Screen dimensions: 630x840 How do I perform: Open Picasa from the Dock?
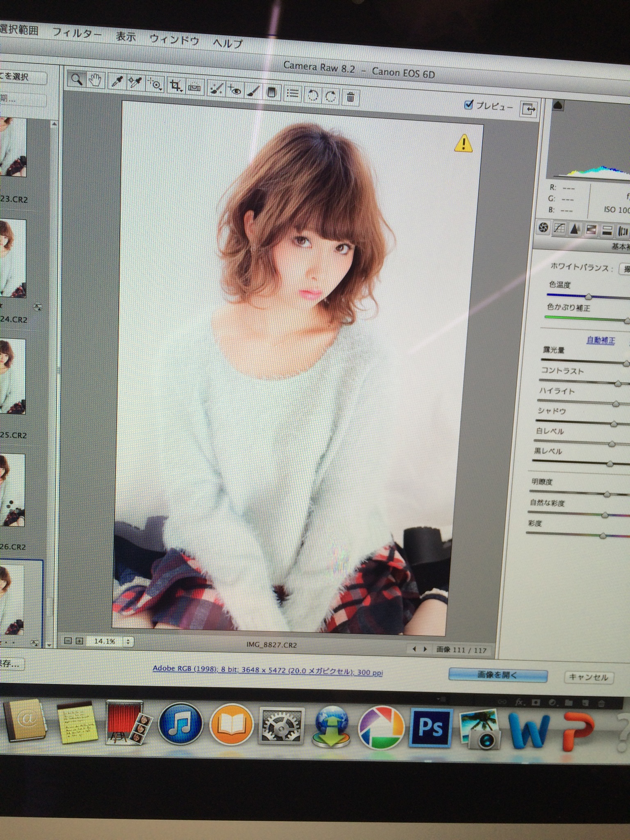[381, 728]
